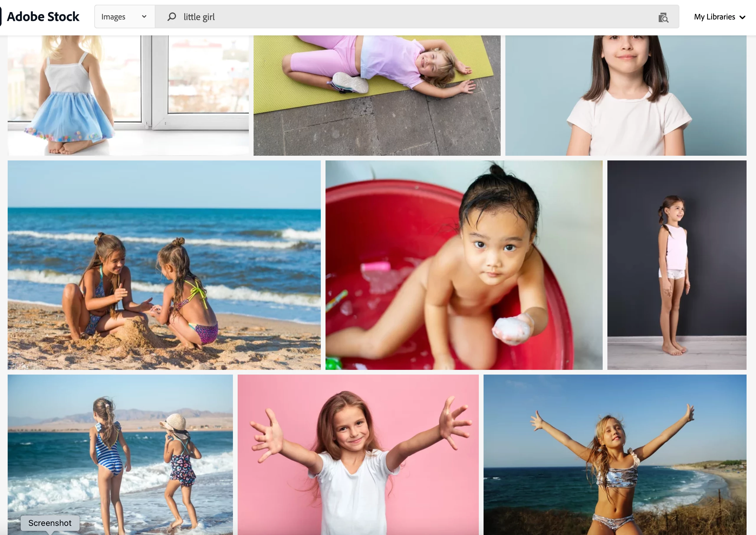Click the Adobe Stock logo mark
The image size is (756, 535).
point(1,17)
